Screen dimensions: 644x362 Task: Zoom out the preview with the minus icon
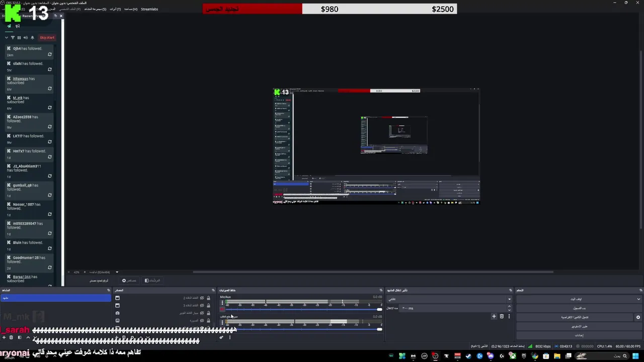[x=70, y=272]
